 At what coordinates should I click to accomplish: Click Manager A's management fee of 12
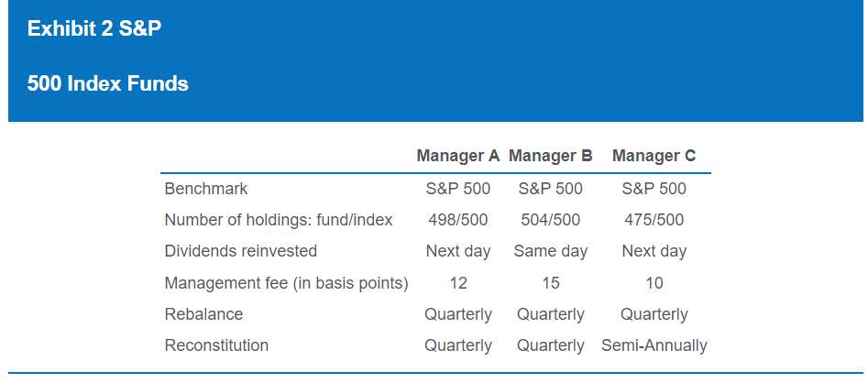[x=458, y=283]
